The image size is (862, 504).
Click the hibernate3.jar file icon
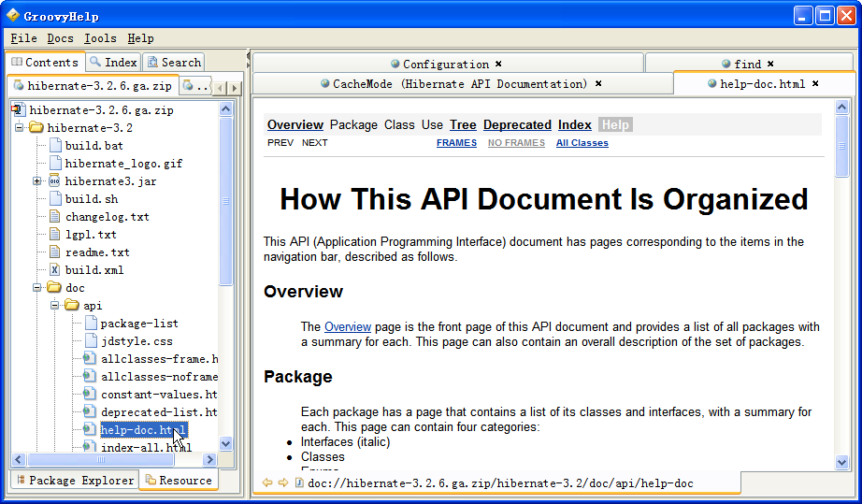click(54, 181)
